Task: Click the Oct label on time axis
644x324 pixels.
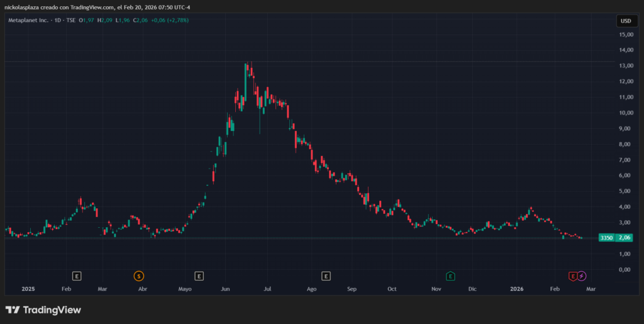Action: point(392,289)
